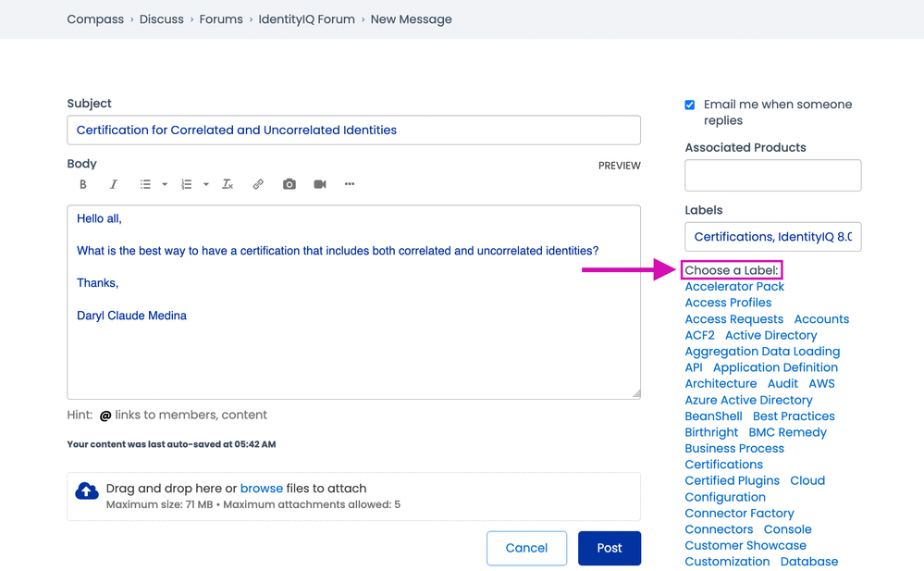The image size is (924, 571).
Task: Uncheck Email me when someone replies
Action: 690,106
